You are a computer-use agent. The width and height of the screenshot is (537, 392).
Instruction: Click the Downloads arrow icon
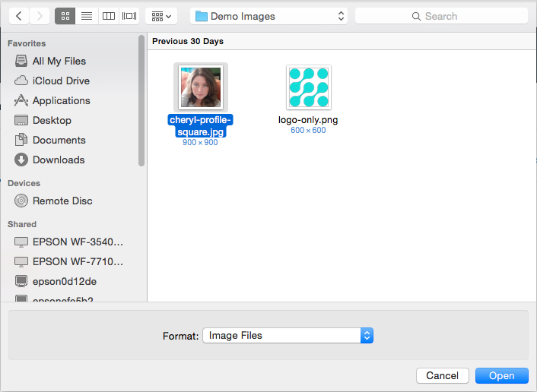pyautogui.click(x=21, y=160)
